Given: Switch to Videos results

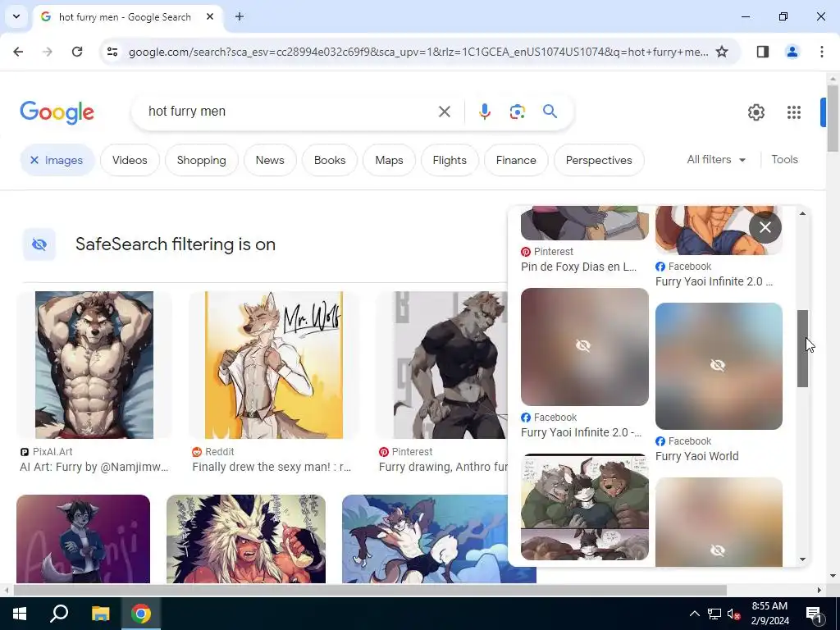Looking at the screenshot, I should (130, 160).
